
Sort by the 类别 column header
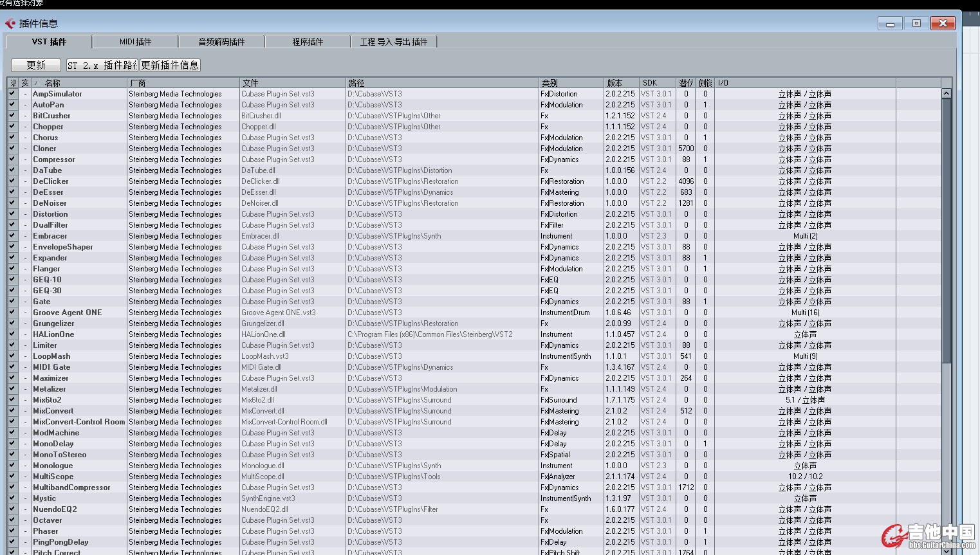coord(571,83)
